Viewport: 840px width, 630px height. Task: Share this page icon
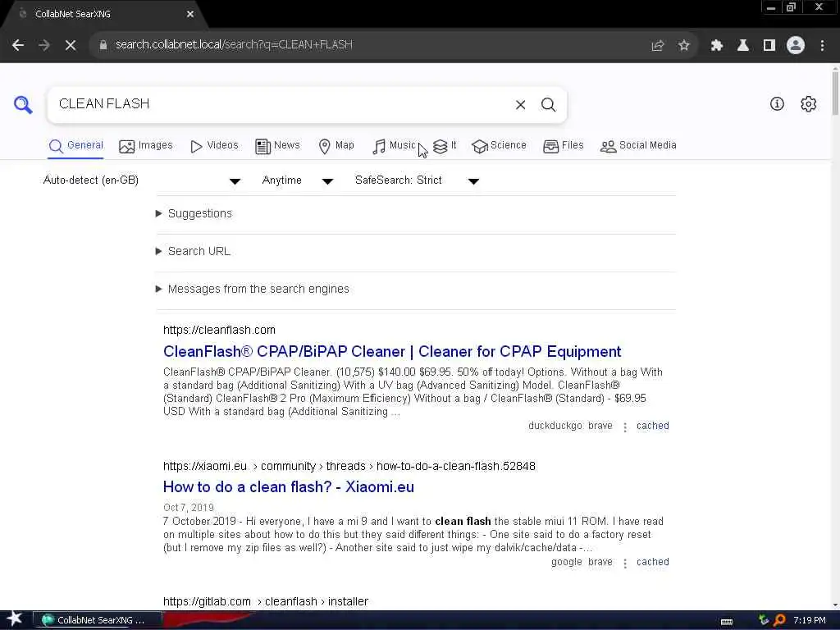click(657, 46)
